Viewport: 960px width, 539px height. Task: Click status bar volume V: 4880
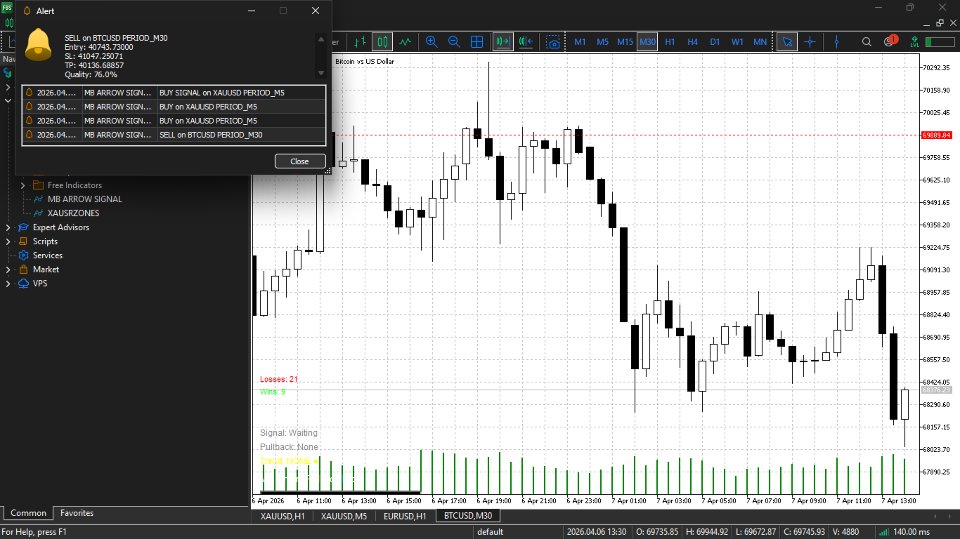coord(846,532)
